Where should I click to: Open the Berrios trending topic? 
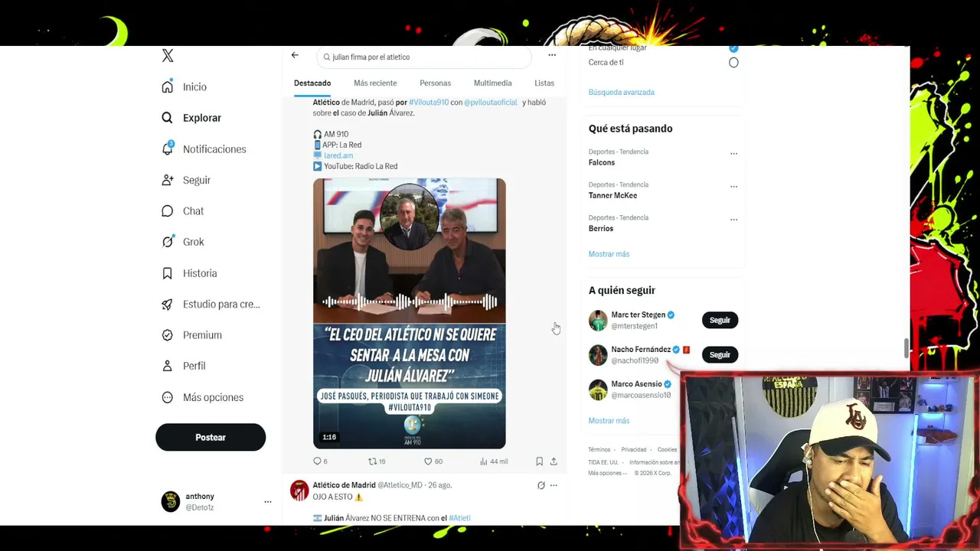click(x=601, y=228)
